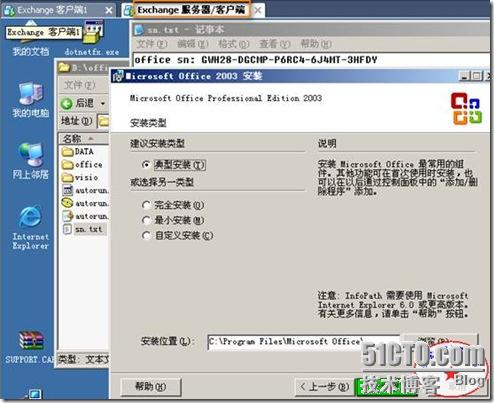
Task: Click the office sn text in Notepad
Action: coord(256,60)
